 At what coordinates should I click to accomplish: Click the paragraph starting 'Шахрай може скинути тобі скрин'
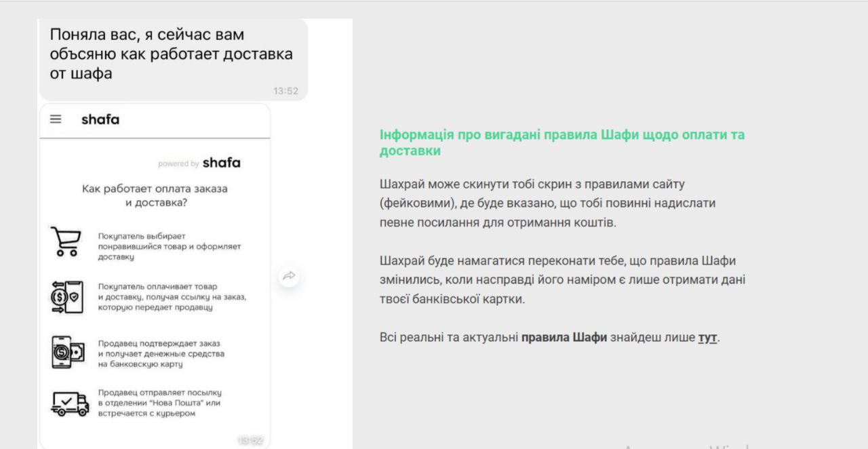coord(548,203)
